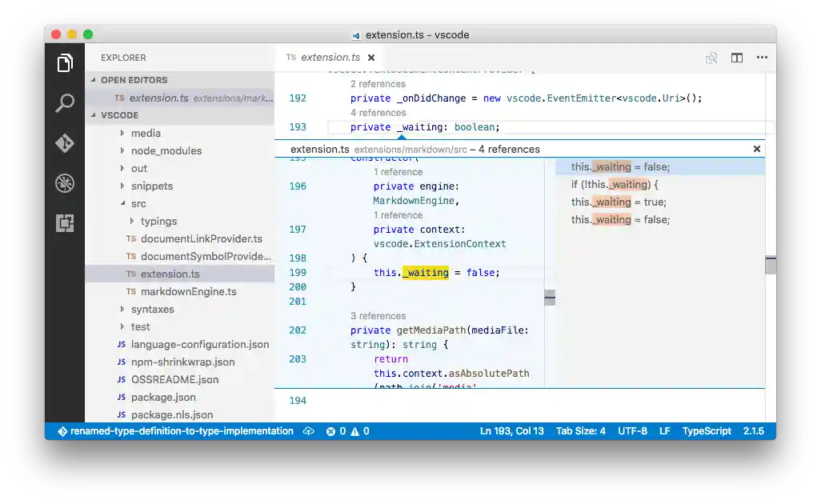Open the Search icon in the activity bar

tap(66, 103)
